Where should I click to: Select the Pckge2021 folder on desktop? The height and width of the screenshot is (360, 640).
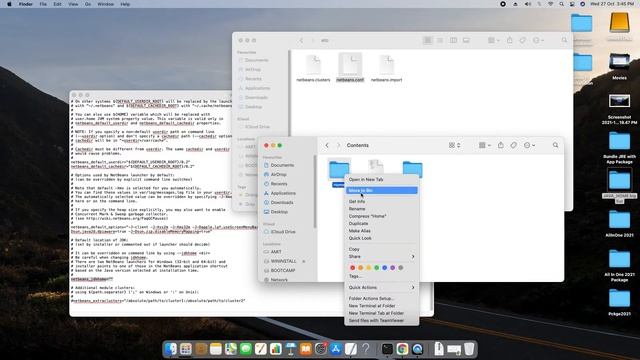click(619, 303)
